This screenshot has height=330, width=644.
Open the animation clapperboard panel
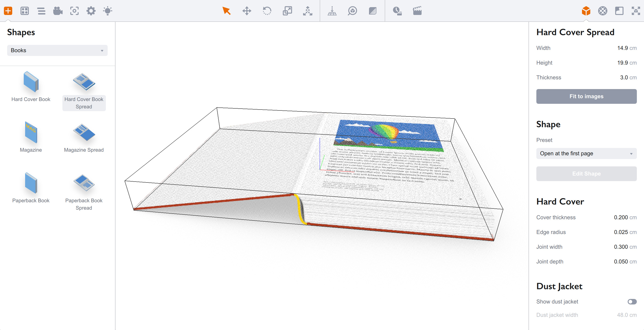coord(417,11)
